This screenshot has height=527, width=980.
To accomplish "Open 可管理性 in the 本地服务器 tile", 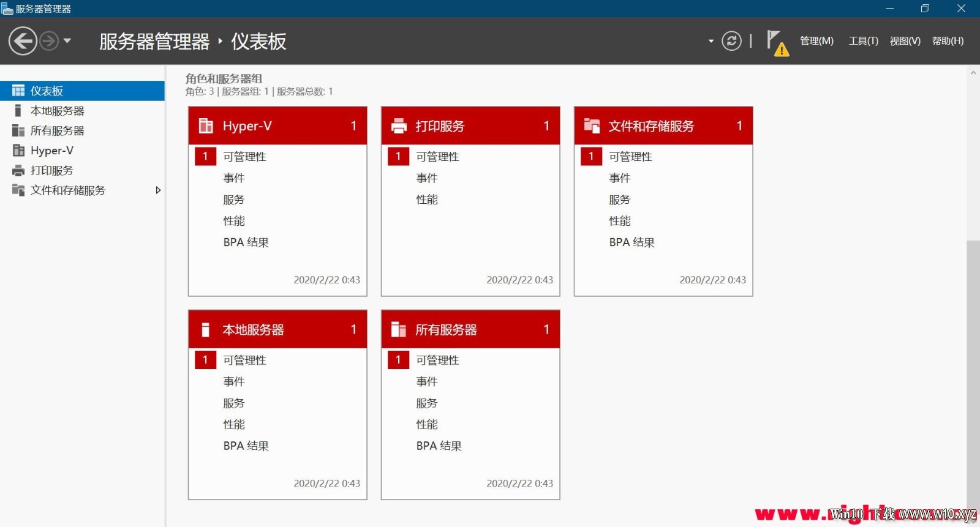I will point(244,360).
